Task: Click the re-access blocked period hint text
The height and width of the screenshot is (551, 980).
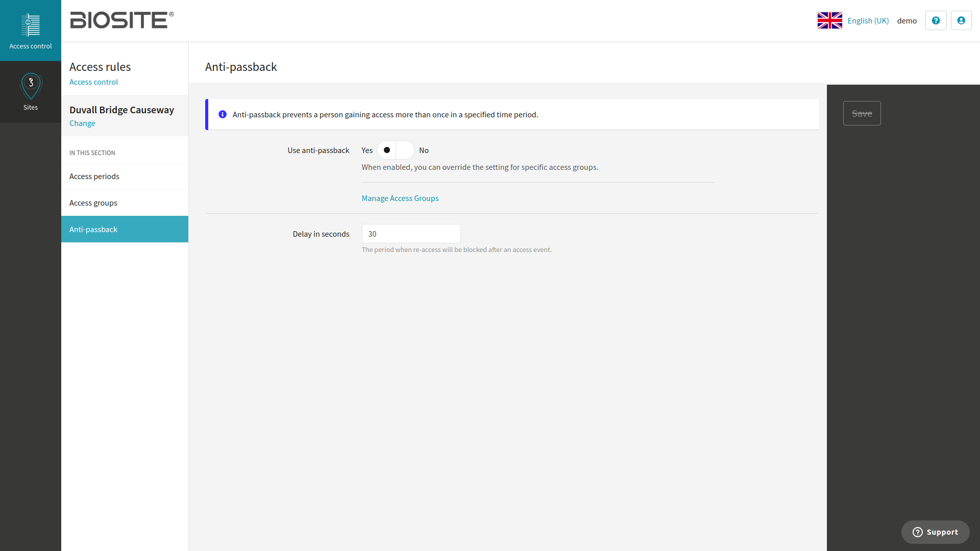Action: tap(457, 250)
